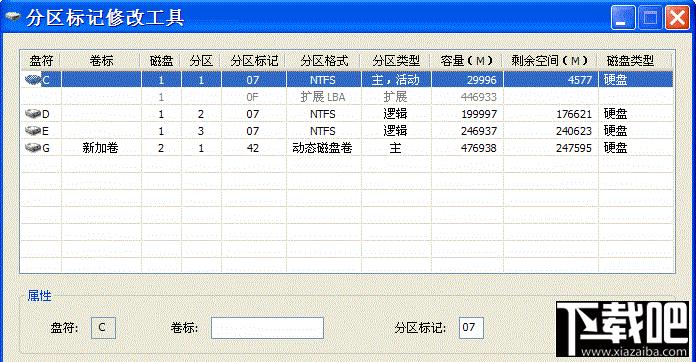The width and height of the screenshot is (696, 362).
Task: Click the 剩余空间（M） column header
Action: point(550,60)
